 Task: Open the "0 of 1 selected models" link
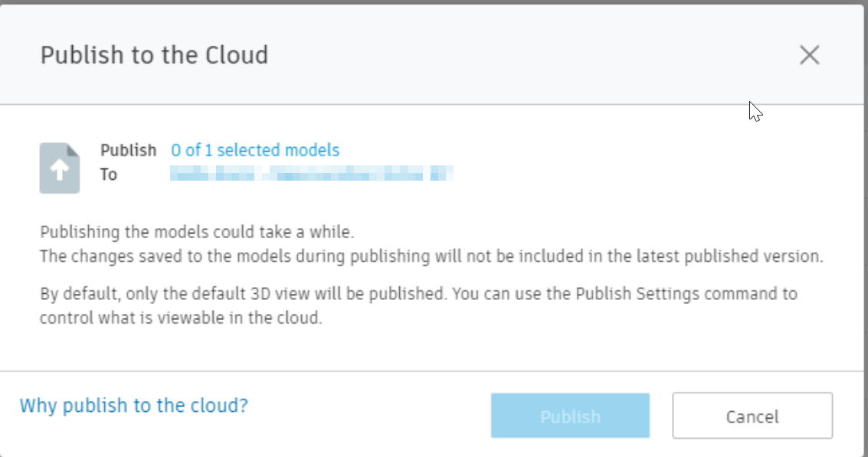pyautogui.click(x=255, y=150)
